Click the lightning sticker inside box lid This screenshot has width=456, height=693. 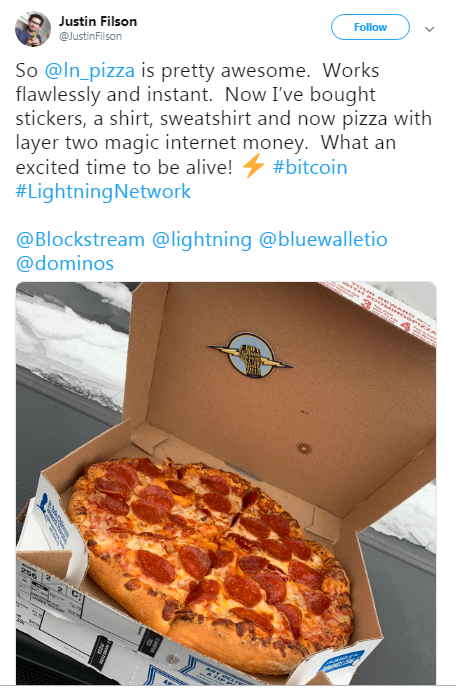coord(251,355)
